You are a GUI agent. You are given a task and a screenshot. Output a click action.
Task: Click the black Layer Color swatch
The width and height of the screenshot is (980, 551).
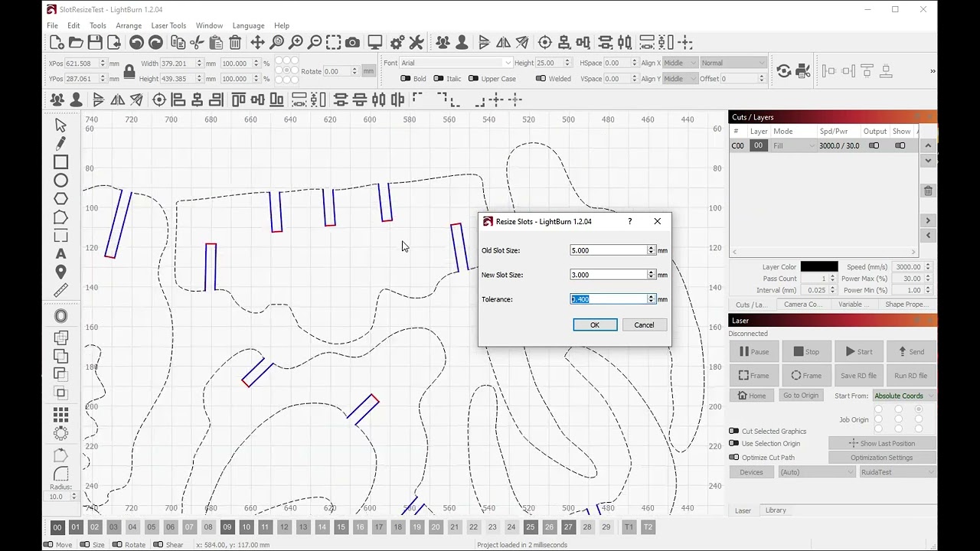coord(819,267)
